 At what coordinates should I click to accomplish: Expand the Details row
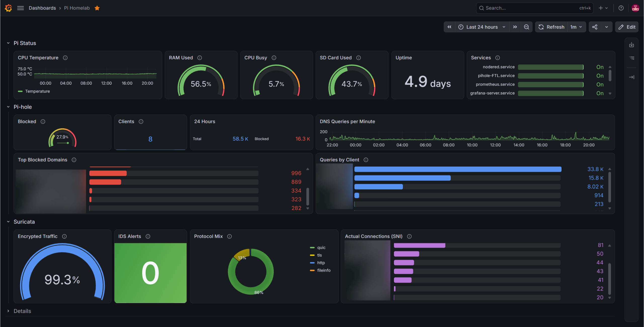click(x=8, y=311)
